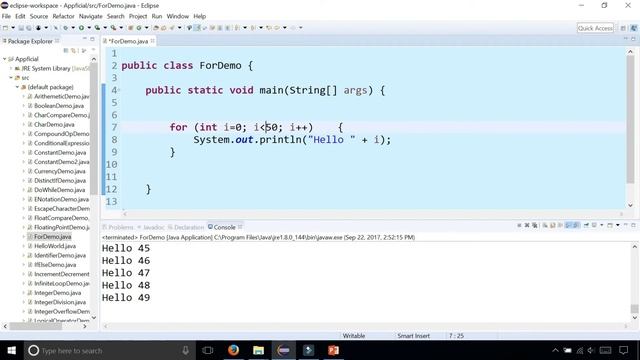The height and width of the screenshot is (360, 640).
Task: Click the Pin Console icon
Action: pyautogui.click(x=586, y=225)
